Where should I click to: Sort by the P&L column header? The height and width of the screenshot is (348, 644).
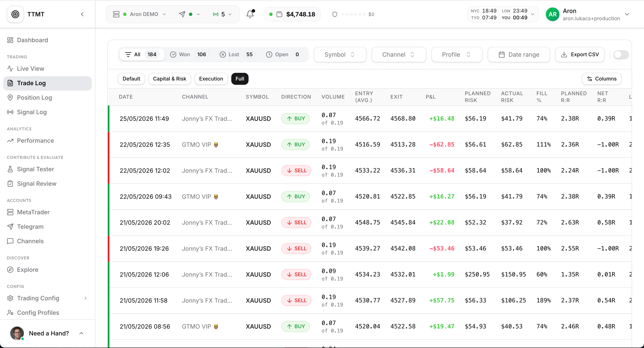point(430,97)
